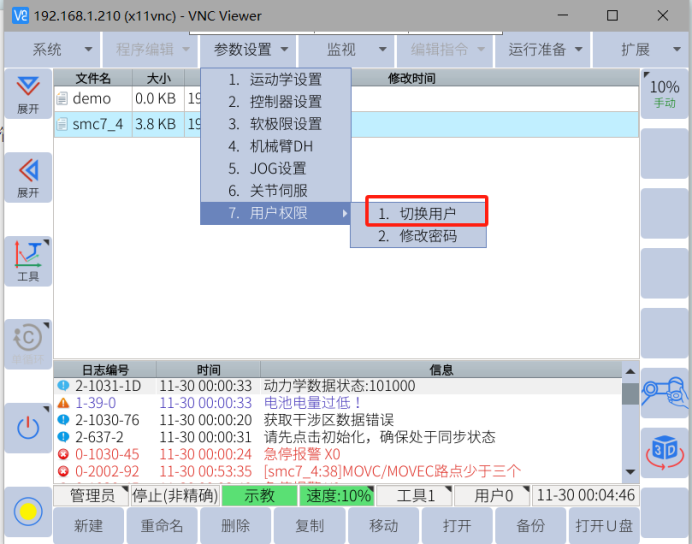The image size is (692, 544).
Task: Toggle the 停止(非精确) status indicator
Action: tap(175, 495)
